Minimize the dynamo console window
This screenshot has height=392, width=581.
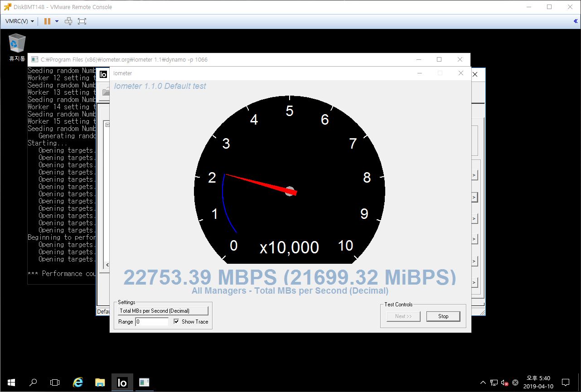[418, 59]
